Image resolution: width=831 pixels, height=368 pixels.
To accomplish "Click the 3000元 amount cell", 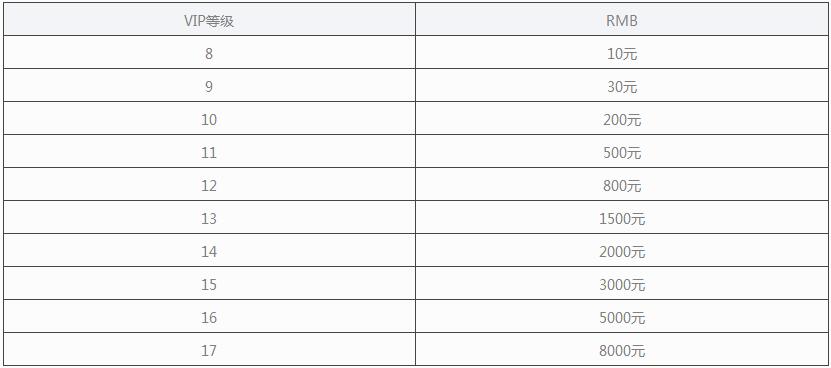I will (x=622, y=283).
